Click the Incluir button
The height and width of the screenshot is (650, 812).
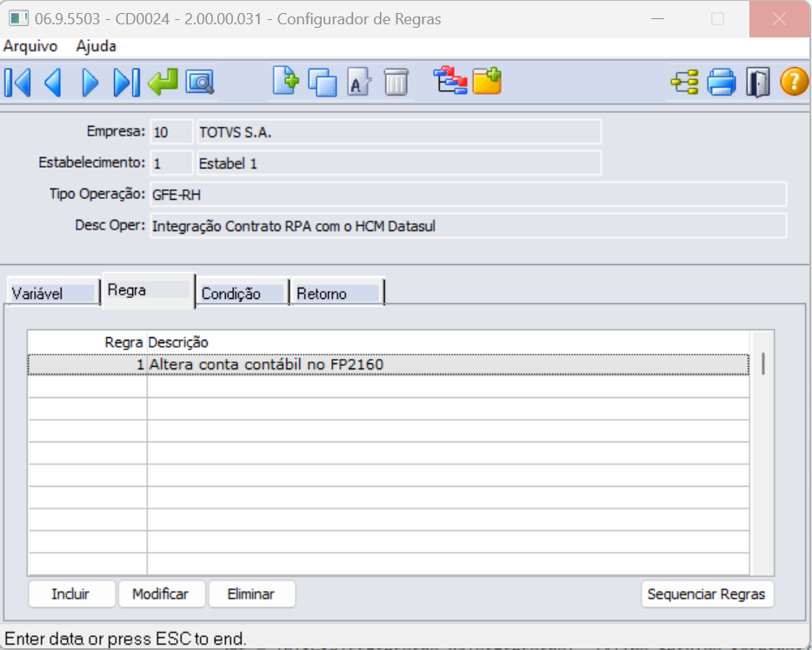(x=71, y=594)
